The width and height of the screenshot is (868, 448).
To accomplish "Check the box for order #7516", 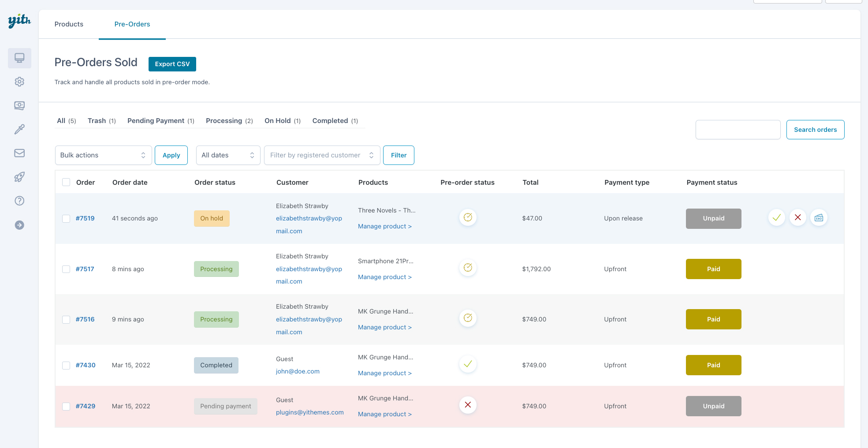I will pos(66,319).
